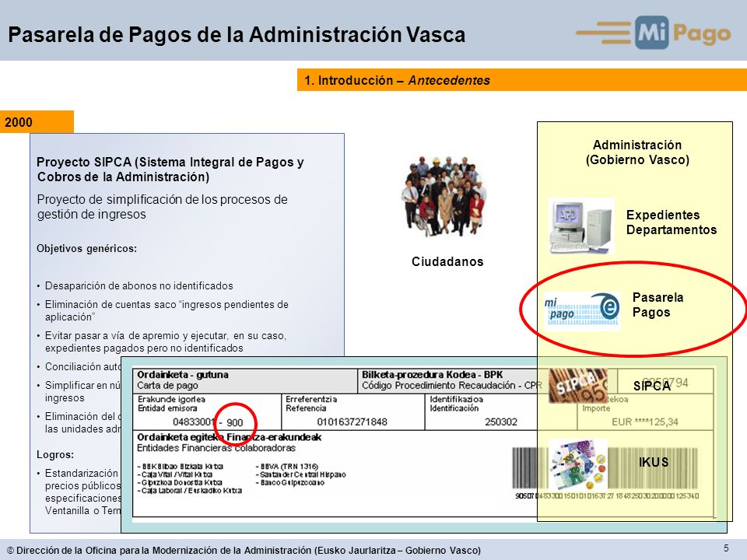Click 'Banco Guipuzcoano' bank entry
747x560 pixels.
289,483
